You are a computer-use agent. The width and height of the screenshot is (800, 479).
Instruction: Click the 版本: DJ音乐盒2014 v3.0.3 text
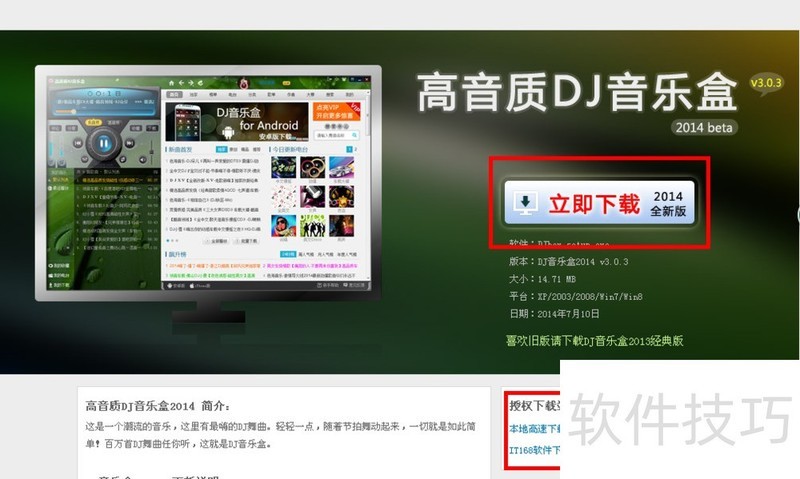pos(568,261)
